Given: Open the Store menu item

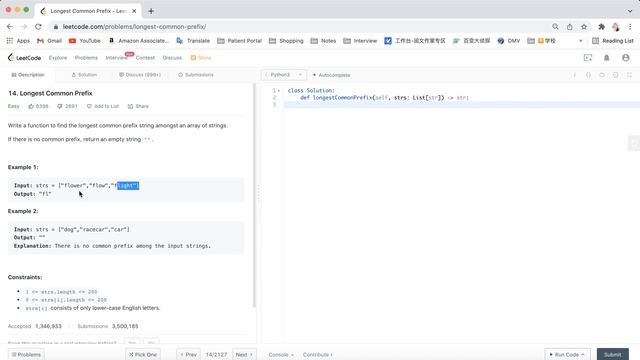Looking at the screenshot, I should pyautogui.click(x=201, y=58).
